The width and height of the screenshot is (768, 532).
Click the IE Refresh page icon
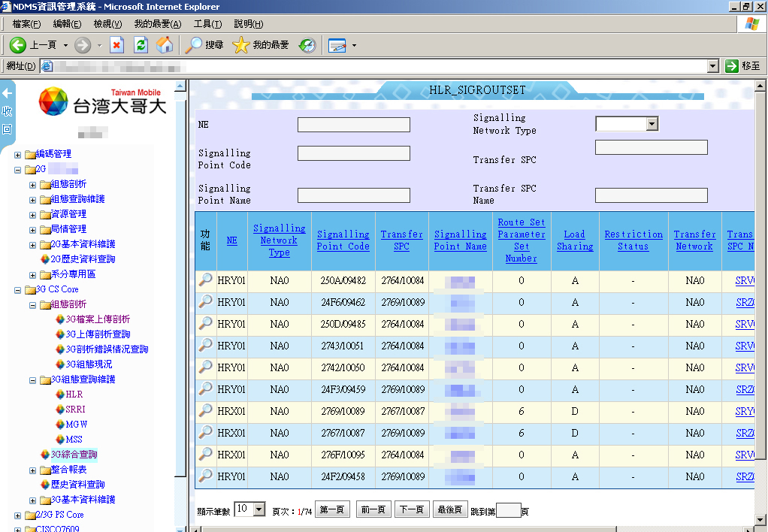click(141, 45)
